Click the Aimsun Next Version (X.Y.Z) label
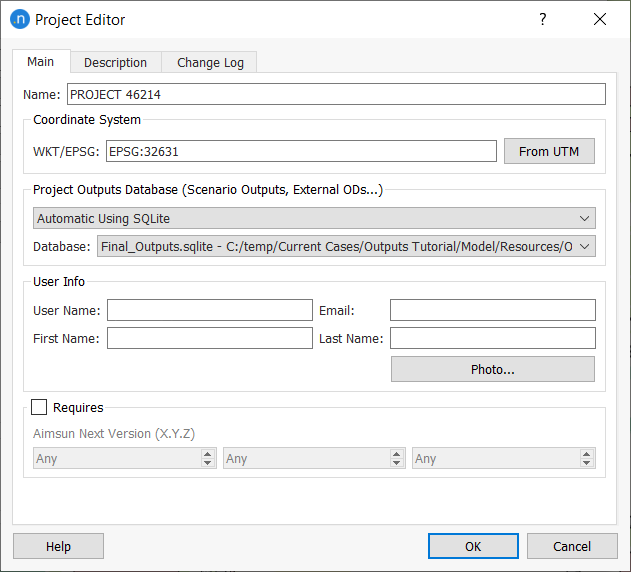 click(114, 434)
